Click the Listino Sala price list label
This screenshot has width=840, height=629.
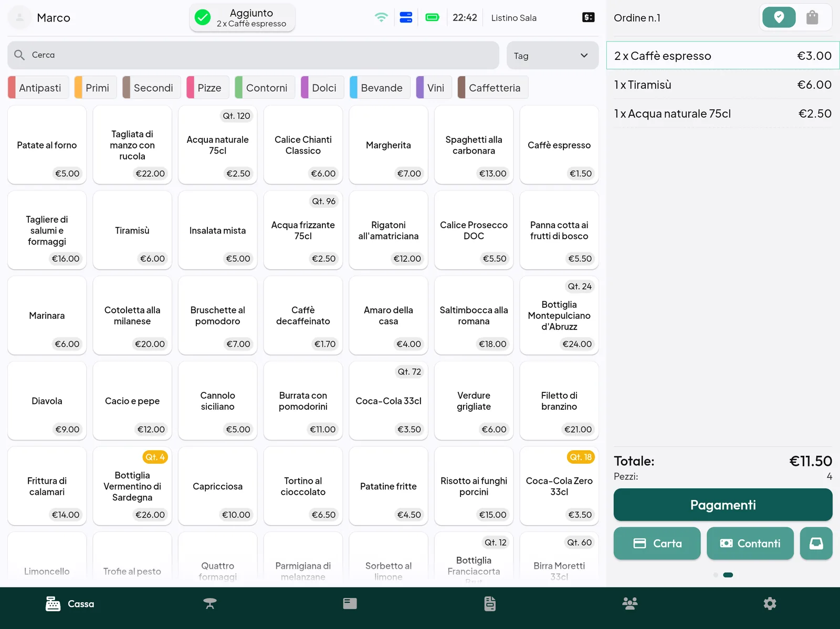514,18
